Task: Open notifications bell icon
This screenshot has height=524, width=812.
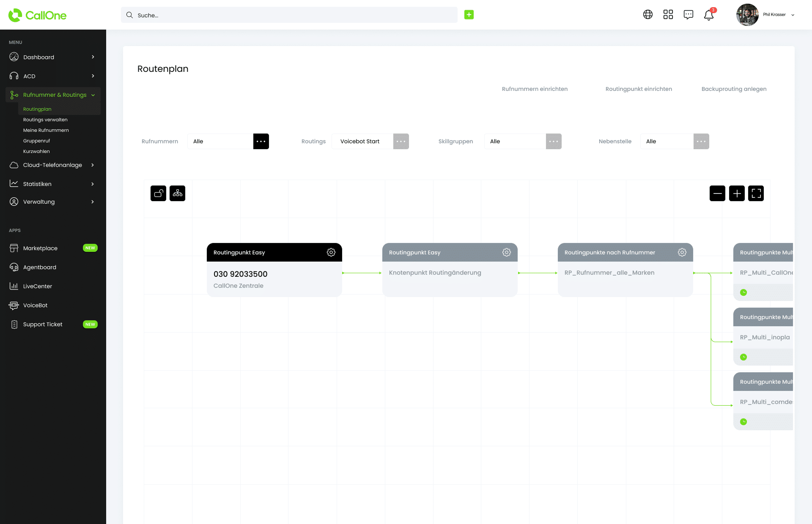Action: (709, 15)
